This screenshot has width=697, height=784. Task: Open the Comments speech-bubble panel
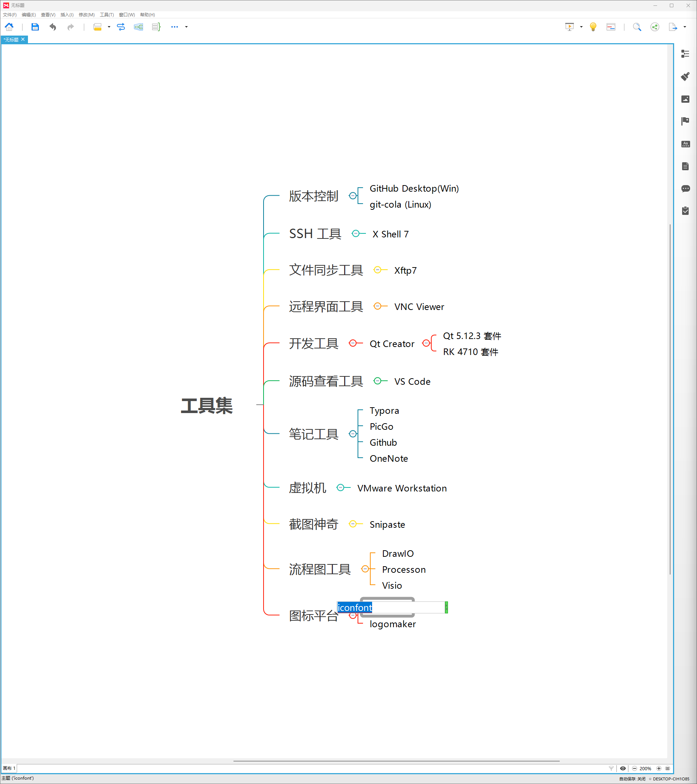pos(685,189)
